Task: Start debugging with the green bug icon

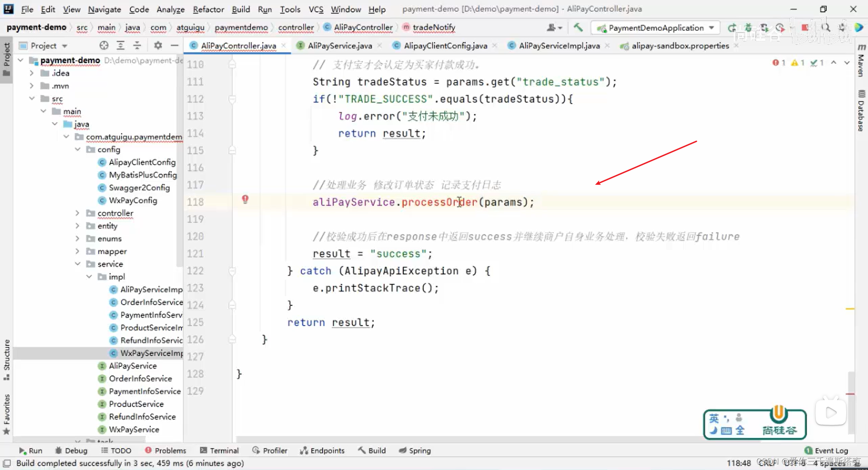Action: [x=748, y=28]
